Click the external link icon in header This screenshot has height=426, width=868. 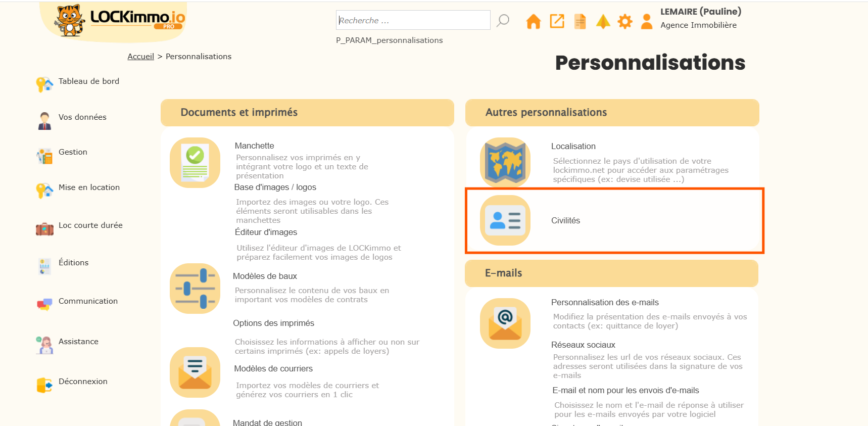click(557, 21)
